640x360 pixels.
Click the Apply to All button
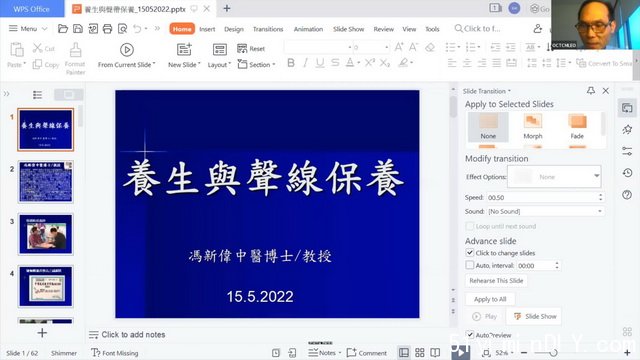click(x=490, y=299)
